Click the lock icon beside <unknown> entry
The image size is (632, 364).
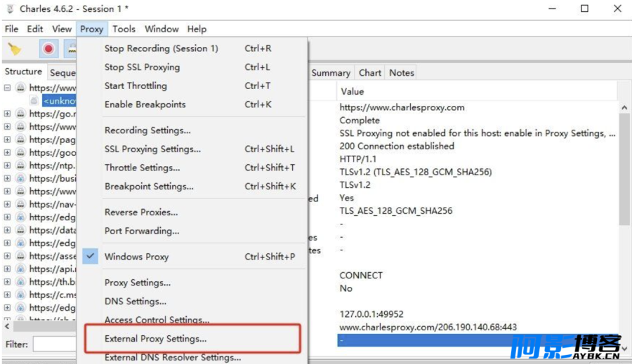coord(34,100)
